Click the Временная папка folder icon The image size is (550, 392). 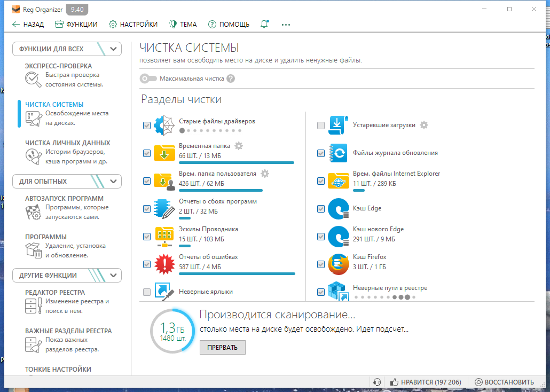coord(164,153)
